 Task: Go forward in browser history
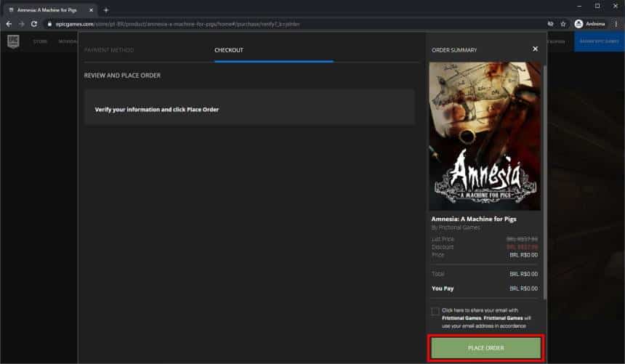22,24
